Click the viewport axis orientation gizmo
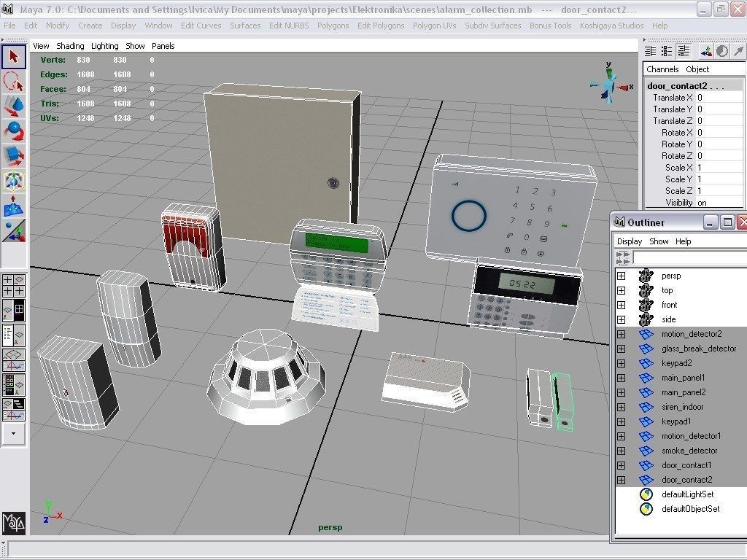The width and height of the screenshot is (747, 560). pos(611,83)
